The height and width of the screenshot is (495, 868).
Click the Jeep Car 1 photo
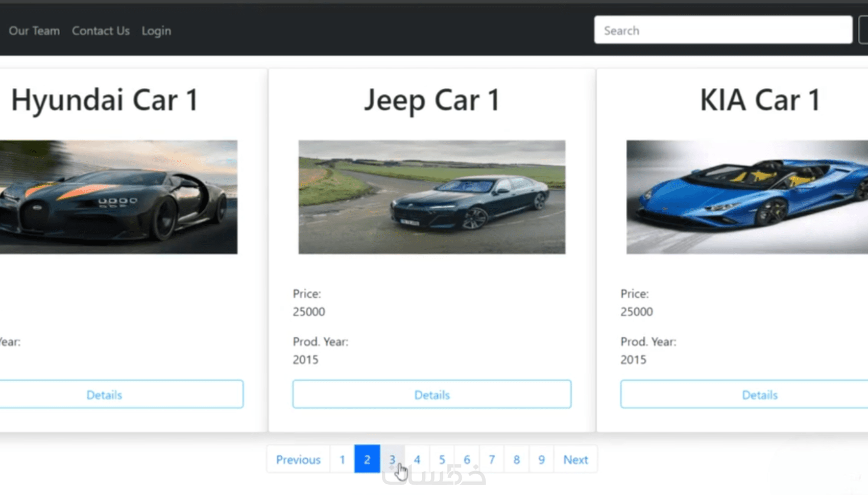(x=432, y=197)
